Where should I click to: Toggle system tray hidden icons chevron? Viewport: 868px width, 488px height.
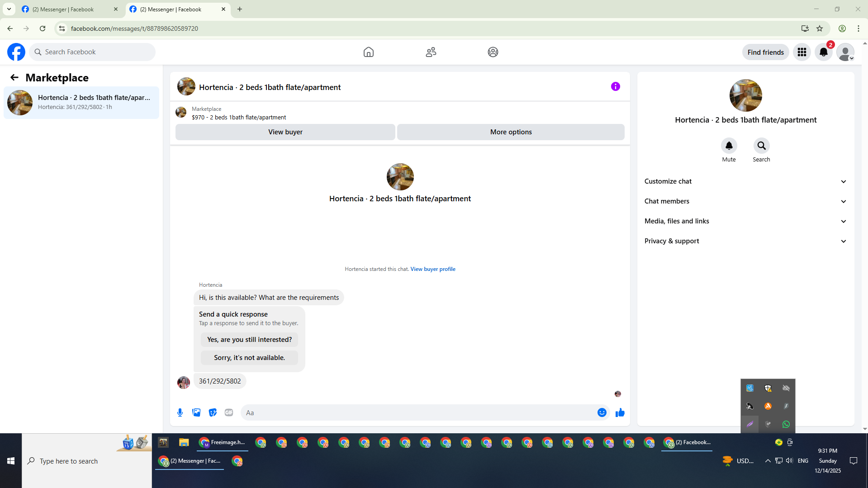768,461
